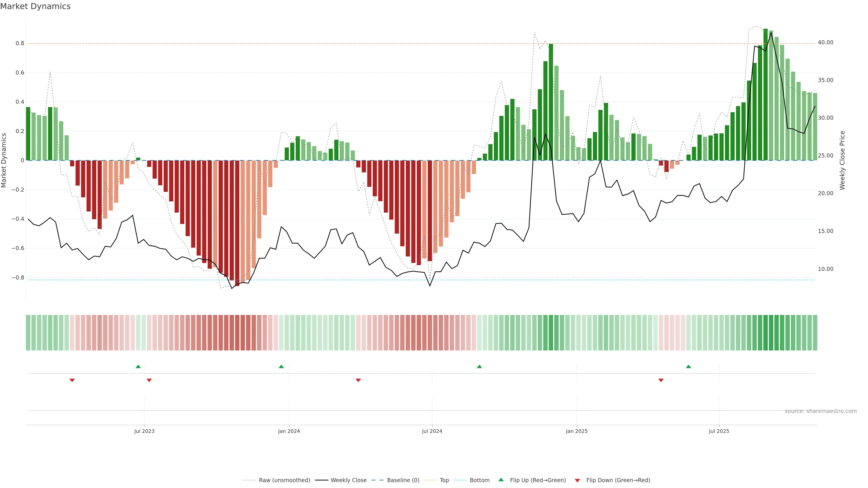The image size is (868, 488).
Task: Click the 40.00 weekly close price label
Action: pos(825,42)
